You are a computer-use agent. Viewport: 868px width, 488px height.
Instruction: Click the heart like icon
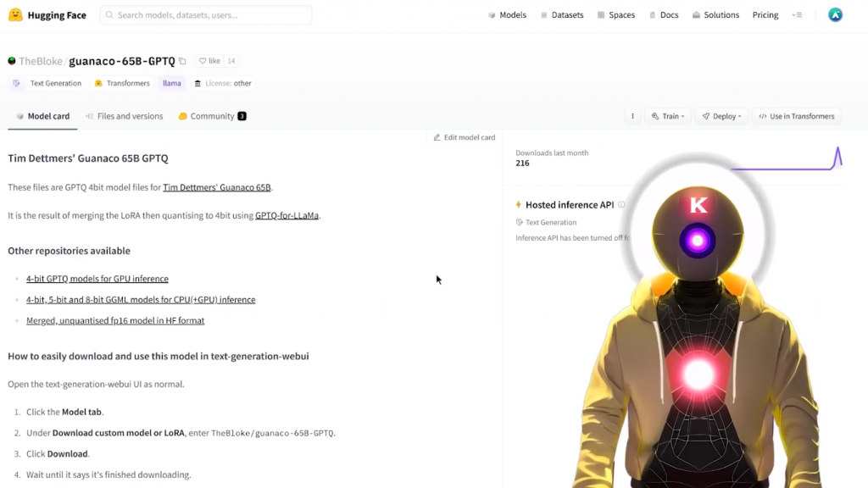pyautogui.click(x=203, y=61)
